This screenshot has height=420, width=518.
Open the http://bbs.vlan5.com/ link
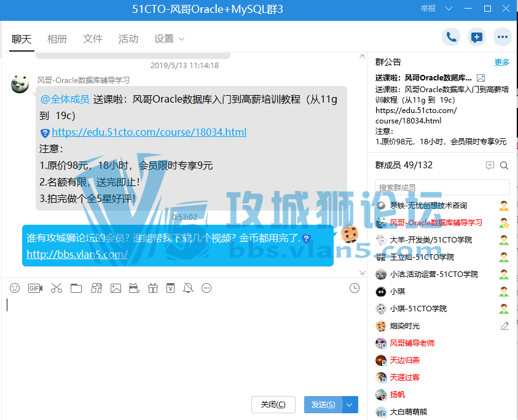click(x=77, y=254)
